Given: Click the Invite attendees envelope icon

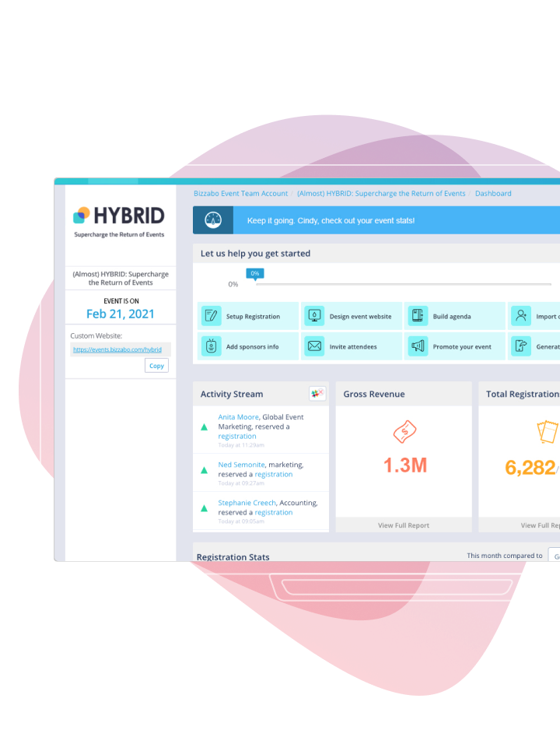Looking at the screenshot, I should tap(314, 346).
